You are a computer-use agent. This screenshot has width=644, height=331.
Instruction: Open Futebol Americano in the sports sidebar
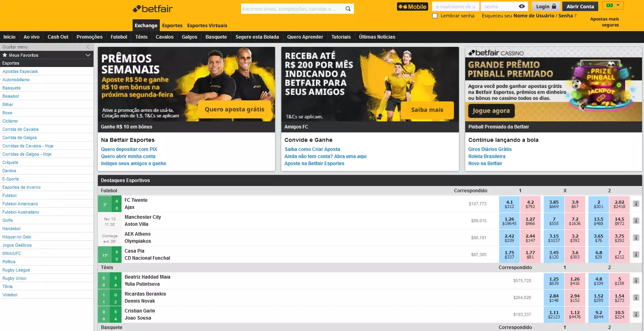20,204
